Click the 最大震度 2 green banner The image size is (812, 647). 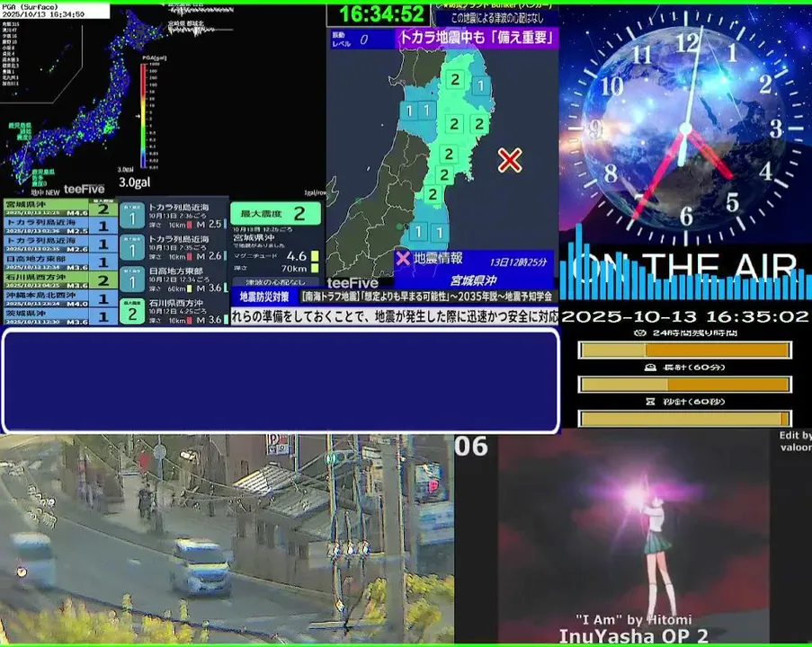tap(276, 213)
